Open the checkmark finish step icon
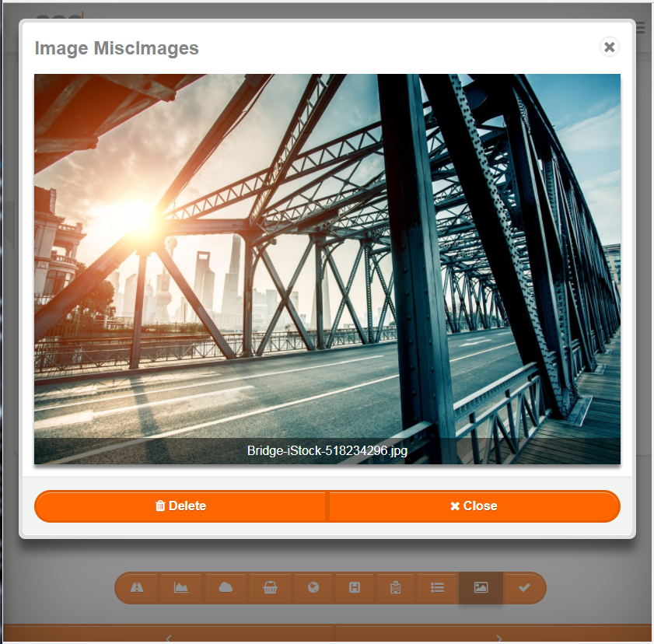The image size is (654, 644). [x=524, y=588]
